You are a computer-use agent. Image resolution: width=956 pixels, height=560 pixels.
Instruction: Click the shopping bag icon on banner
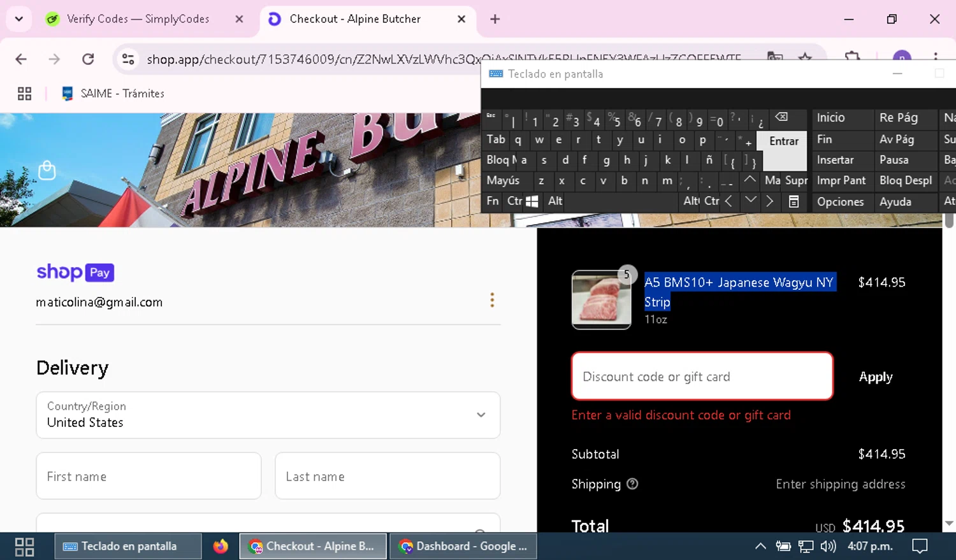[x=47, y=170]
